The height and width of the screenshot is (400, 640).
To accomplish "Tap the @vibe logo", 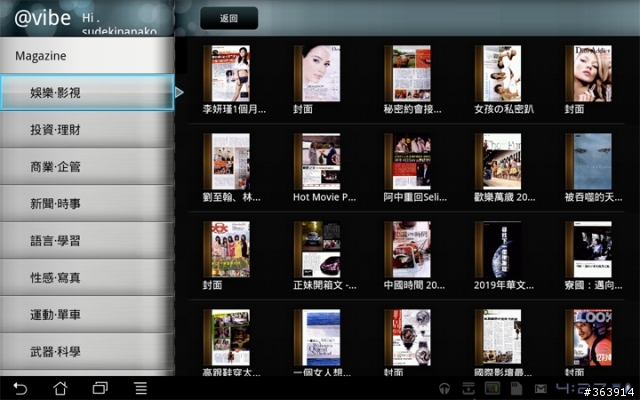I will click(x=42, y=18).
